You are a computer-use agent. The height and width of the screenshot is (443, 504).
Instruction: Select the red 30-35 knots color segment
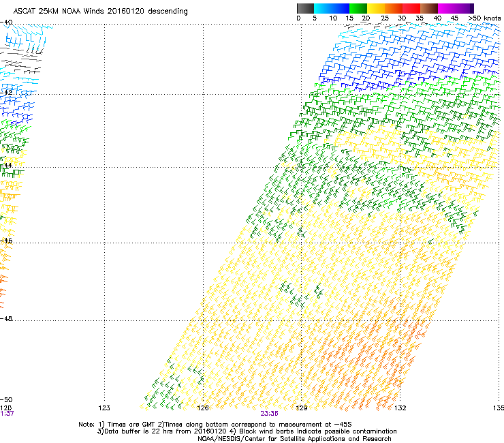[411, 8]
